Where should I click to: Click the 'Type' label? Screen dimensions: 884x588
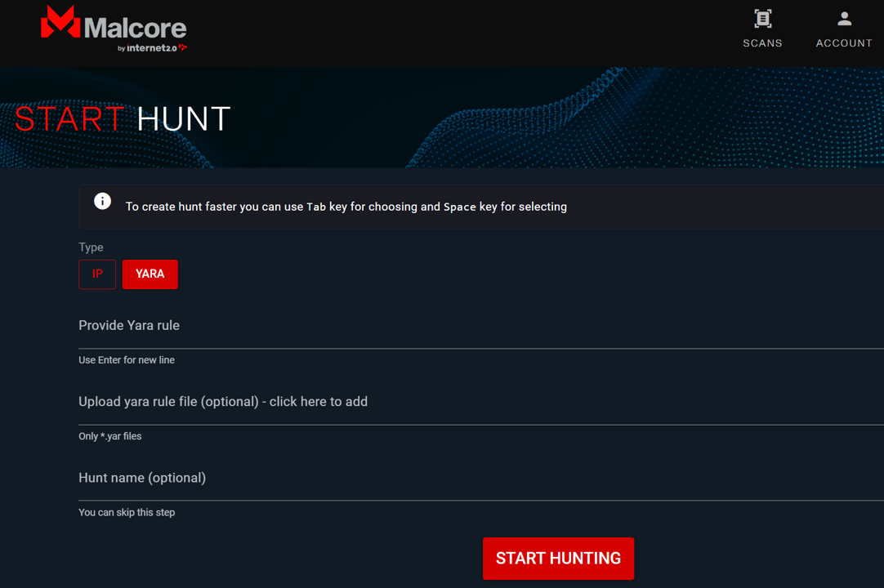pyautogui.click(x=91, y=247)
